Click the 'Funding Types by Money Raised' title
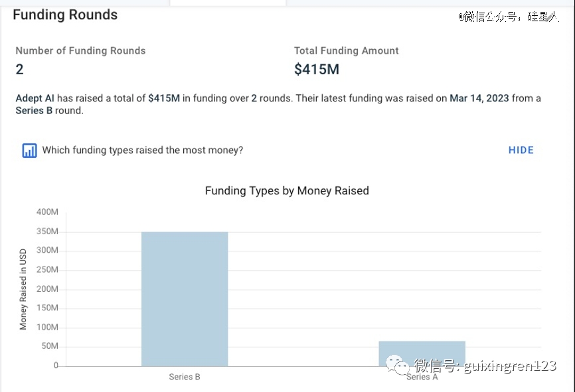 (287, 190)
